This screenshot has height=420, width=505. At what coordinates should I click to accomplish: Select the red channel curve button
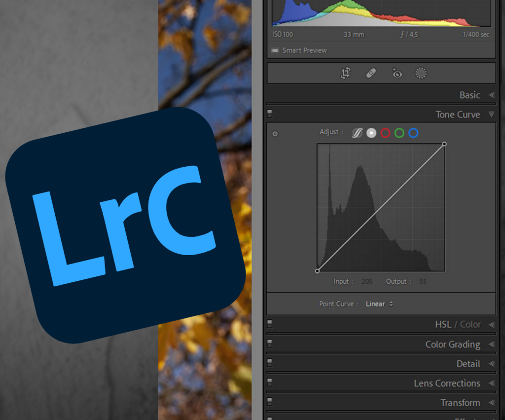click(x=385, y=133)
